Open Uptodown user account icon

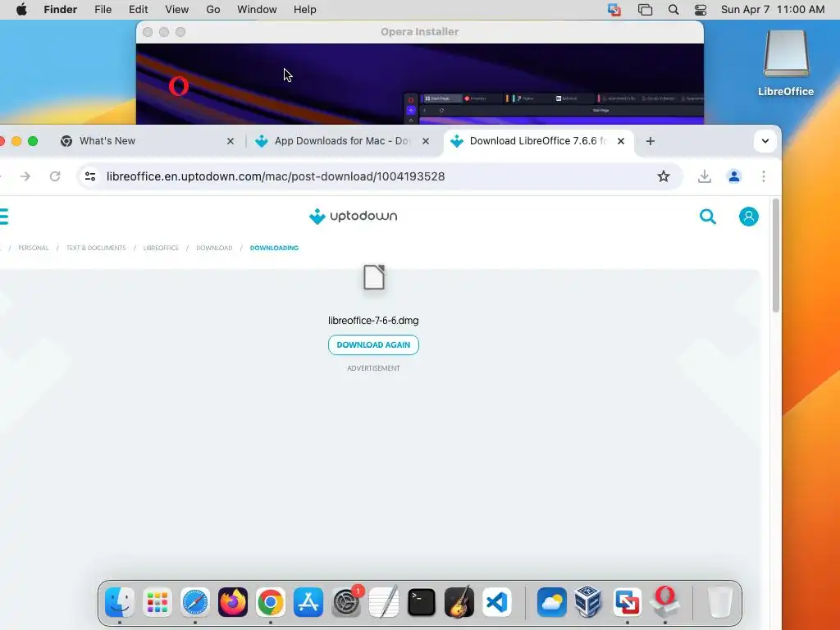point(748,217)
